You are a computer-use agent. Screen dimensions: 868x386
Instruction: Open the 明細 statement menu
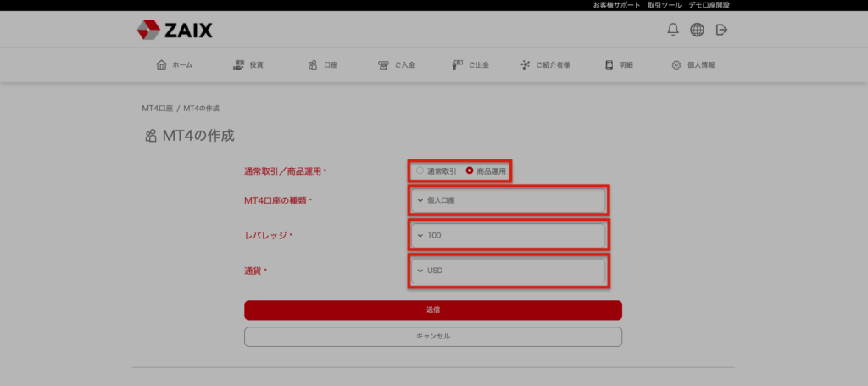click(618, 64)
